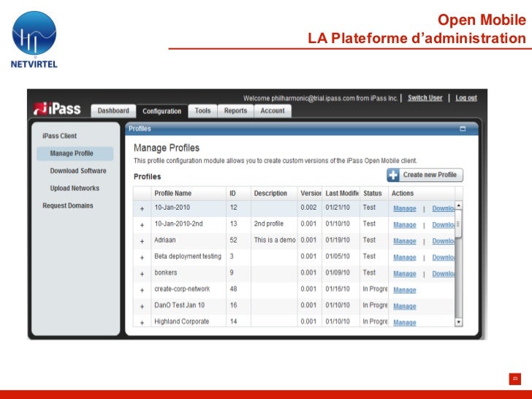Click Request Domains in sidebar

point(68,205)
